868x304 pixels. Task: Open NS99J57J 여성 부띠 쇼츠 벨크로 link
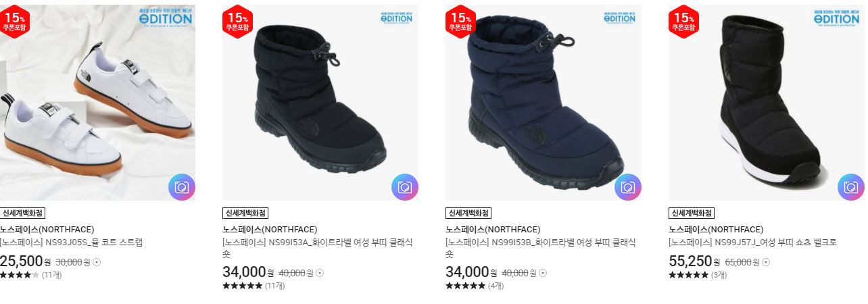[752, 243]
